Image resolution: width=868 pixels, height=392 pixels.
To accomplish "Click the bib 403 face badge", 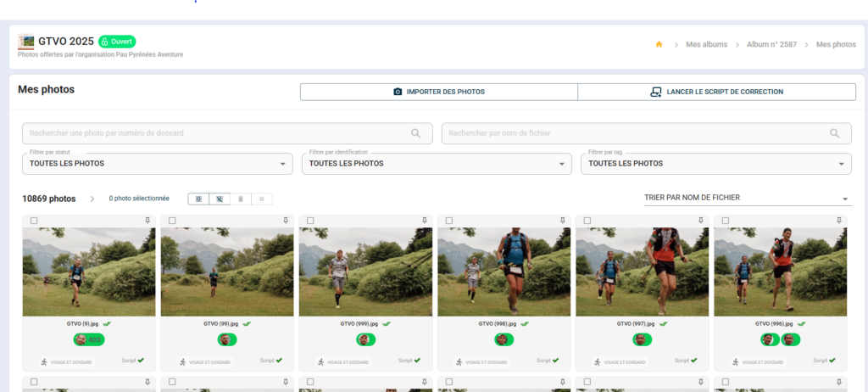I will pyautogui.click(x=88, y=339).
